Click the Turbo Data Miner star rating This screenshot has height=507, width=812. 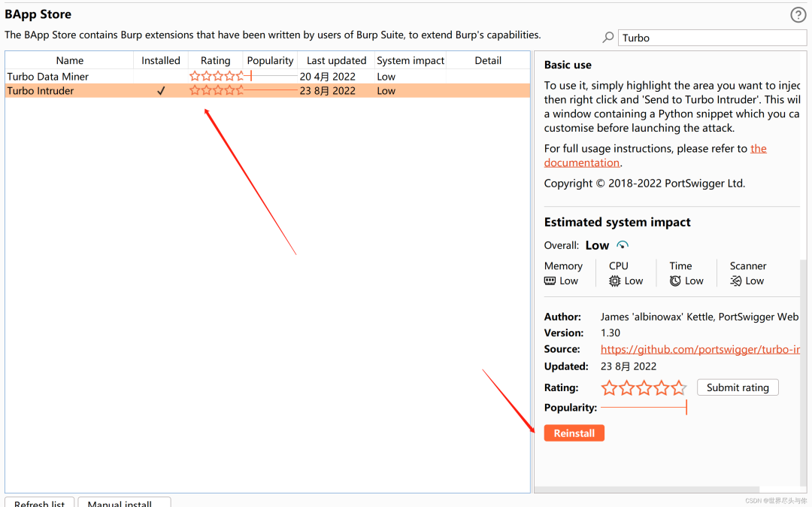pyautogui.click(x=217, y=76)
